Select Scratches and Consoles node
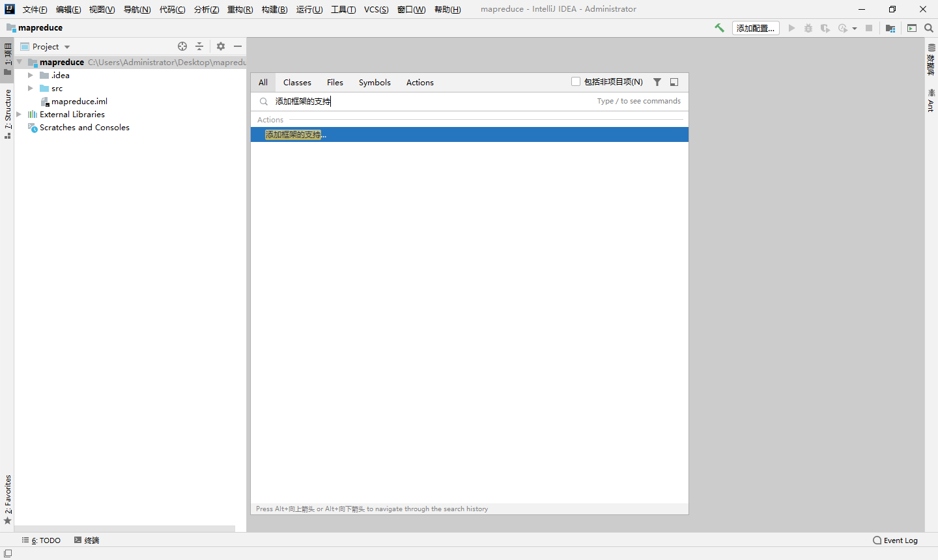938x560 pixels. click(x=85, y=127)
